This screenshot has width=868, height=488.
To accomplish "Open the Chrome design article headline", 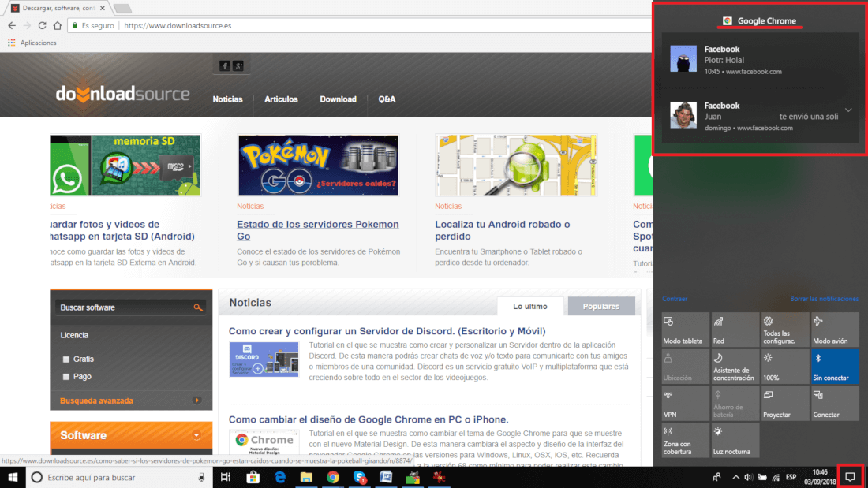I will point(369,419).
